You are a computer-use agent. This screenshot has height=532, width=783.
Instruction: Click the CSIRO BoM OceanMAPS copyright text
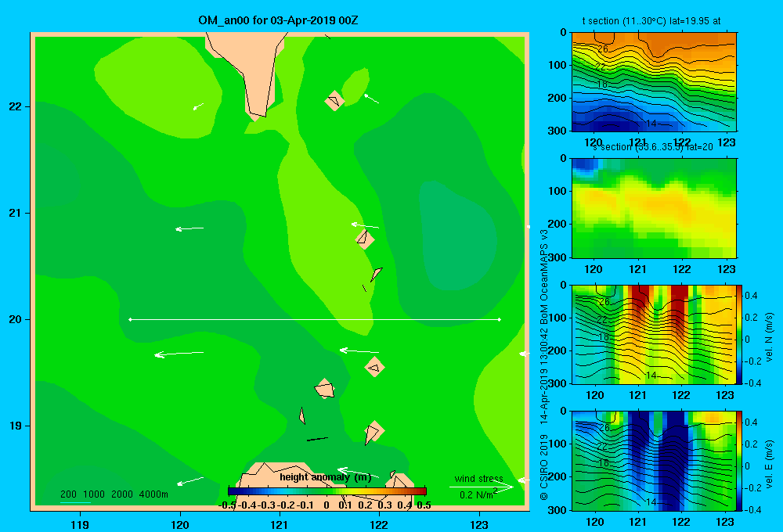point(544,365)
